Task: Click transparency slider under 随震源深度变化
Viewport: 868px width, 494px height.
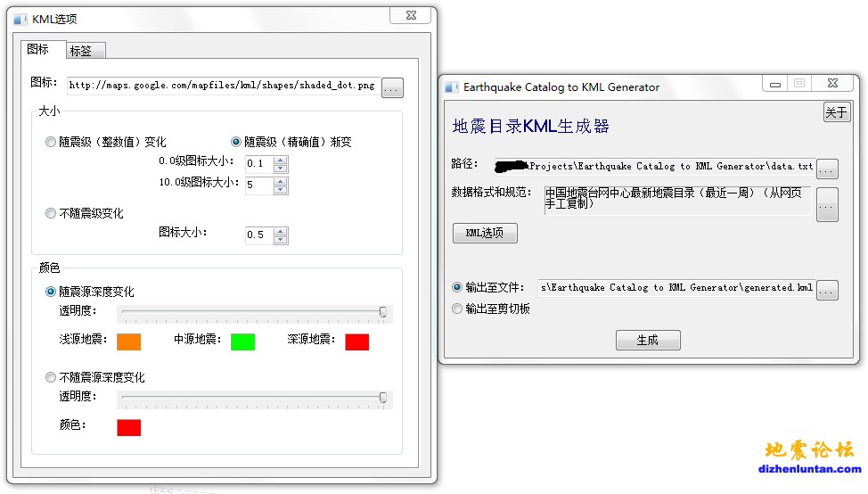Action: [x=255, y=313]
